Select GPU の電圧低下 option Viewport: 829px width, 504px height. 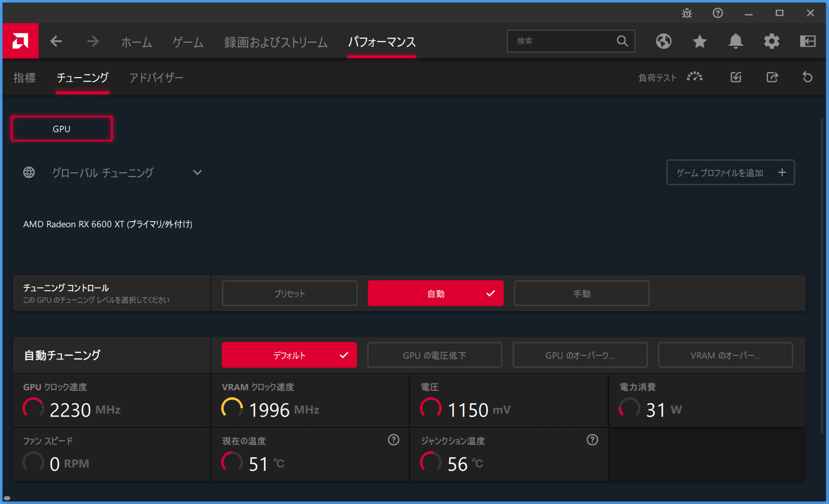coord(435,355)
